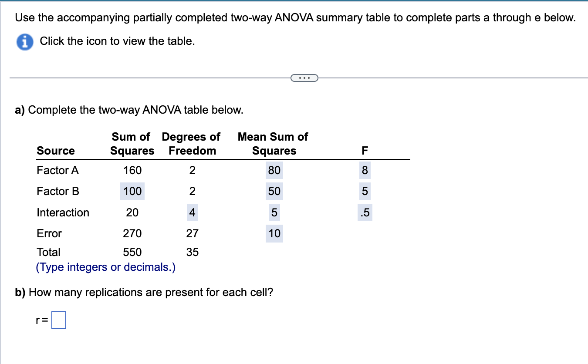
Task: Click the Factor B Sum of Squares cell showing 100
Action: (x=132, y=191)
